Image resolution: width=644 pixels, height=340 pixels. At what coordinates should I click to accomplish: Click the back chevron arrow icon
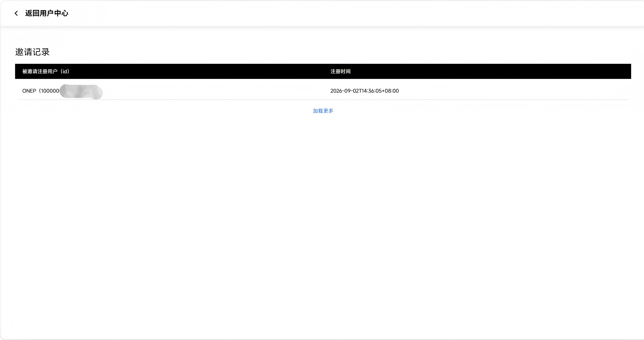pyautogui.click(x=16, y=13)
